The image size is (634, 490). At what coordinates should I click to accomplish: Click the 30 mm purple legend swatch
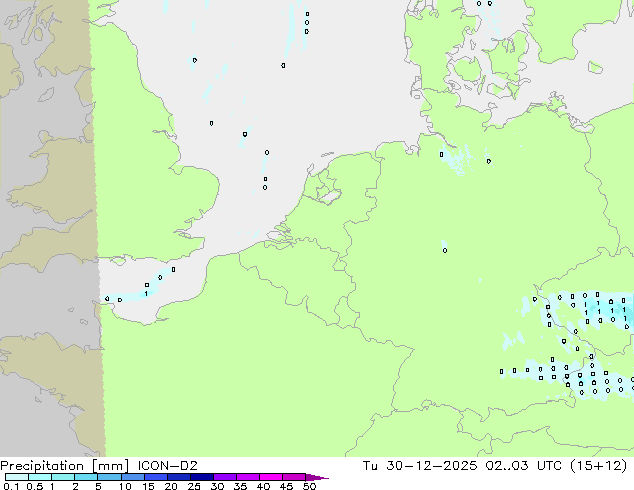[x=225, y=477]
